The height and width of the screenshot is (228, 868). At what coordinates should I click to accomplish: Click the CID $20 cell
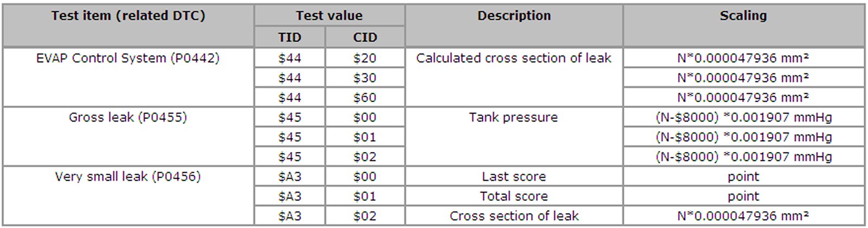365,58
